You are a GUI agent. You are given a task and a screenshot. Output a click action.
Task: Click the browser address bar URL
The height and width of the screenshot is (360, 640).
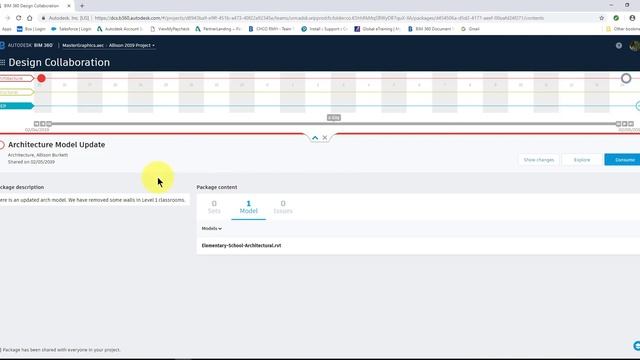[x=319, y=18]
